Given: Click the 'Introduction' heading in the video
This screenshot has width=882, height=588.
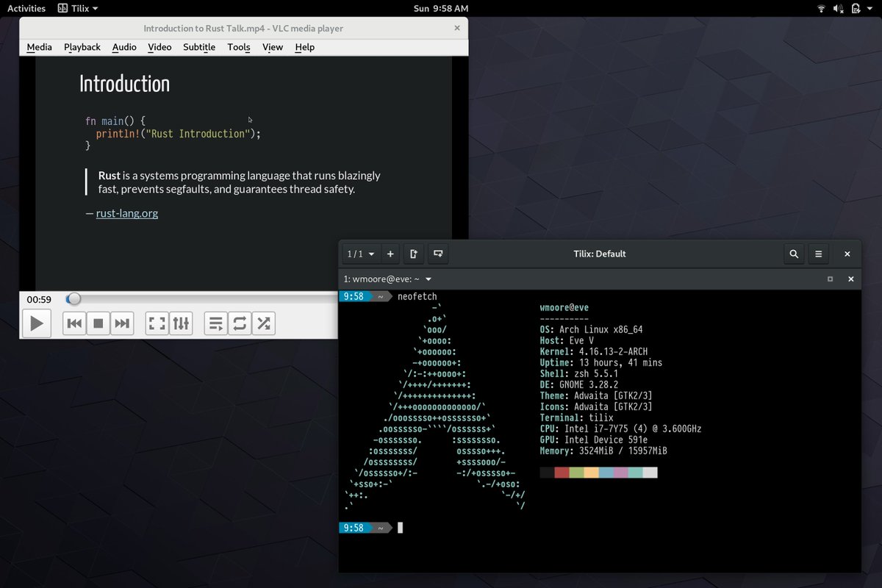Looking at the screenshot, I should click(124, 84).
